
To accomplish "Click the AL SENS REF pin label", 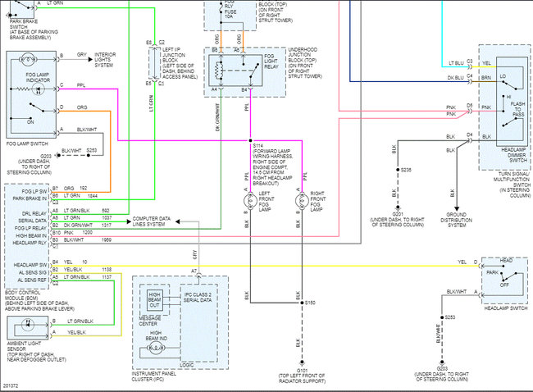I will [32, 280].
